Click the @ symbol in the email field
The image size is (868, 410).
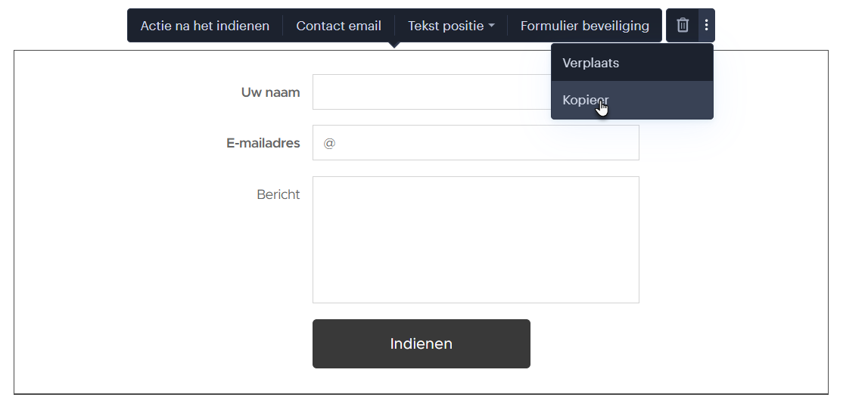point(329,143)
